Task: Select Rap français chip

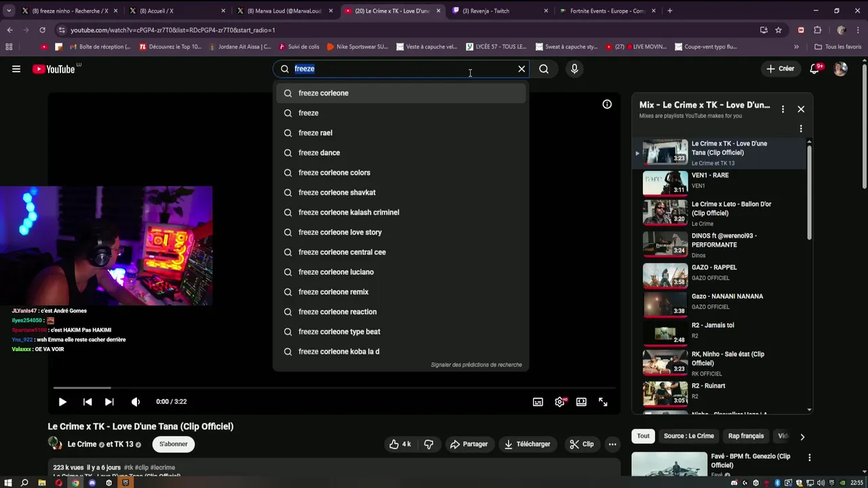Action: click(746, 436)
